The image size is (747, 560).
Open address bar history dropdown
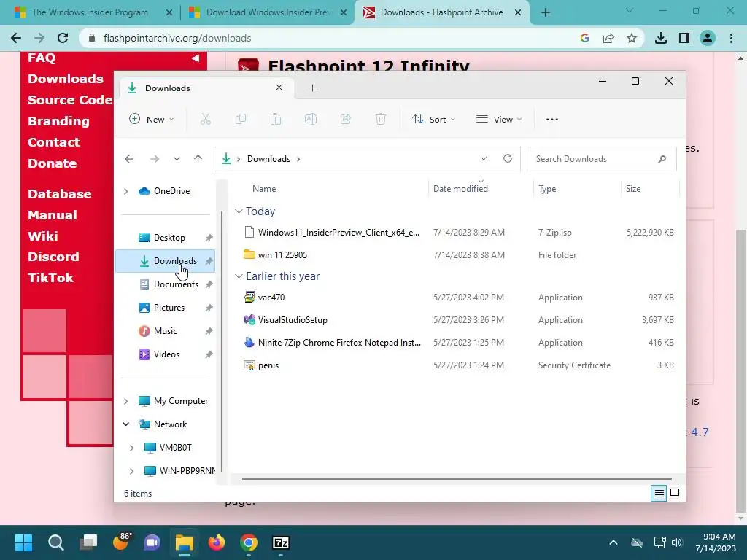[484, 158]
